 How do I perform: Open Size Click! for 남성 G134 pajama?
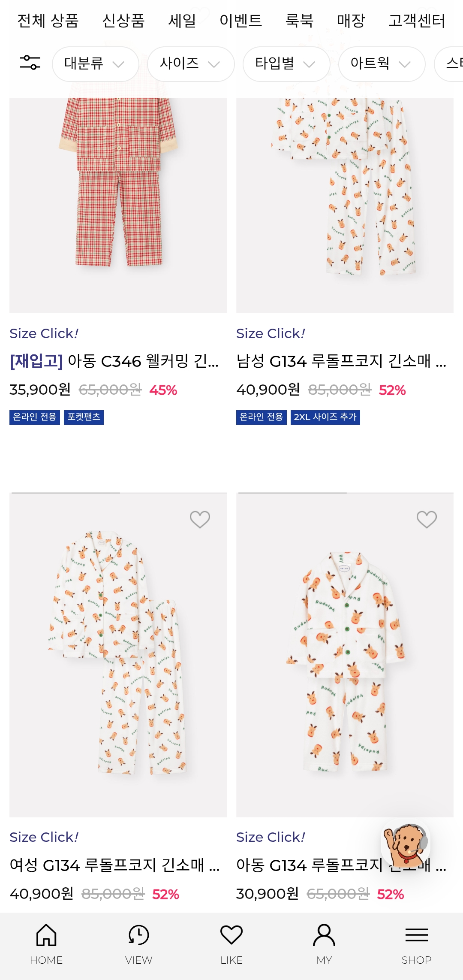[x=271, y=333]
